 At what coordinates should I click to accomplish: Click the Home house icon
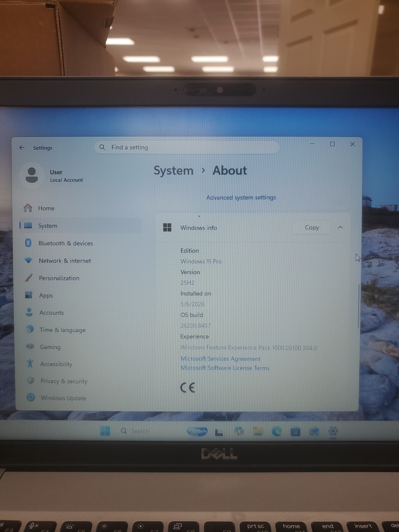tap(28, 208)
